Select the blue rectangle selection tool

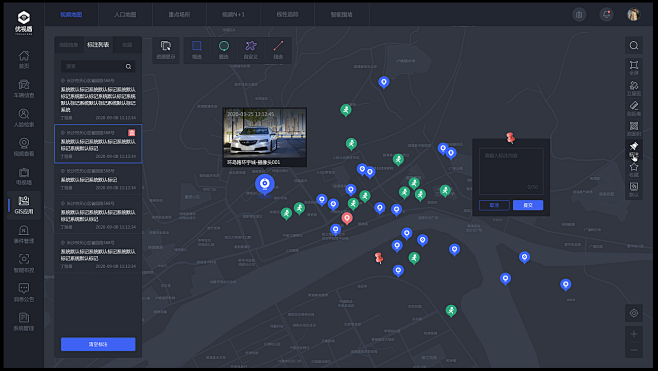pyautogui.click(x=197, y=50)
